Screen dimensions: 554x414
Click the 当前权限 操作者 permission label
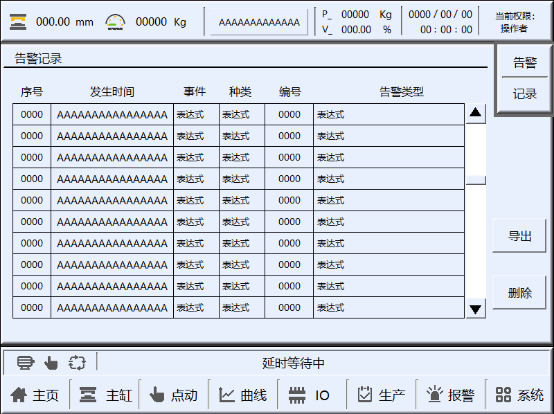[515, 22]
